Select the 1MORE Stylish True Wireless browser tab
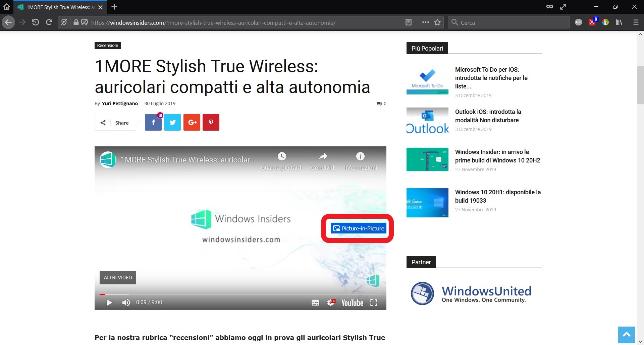 click(60, 7)
